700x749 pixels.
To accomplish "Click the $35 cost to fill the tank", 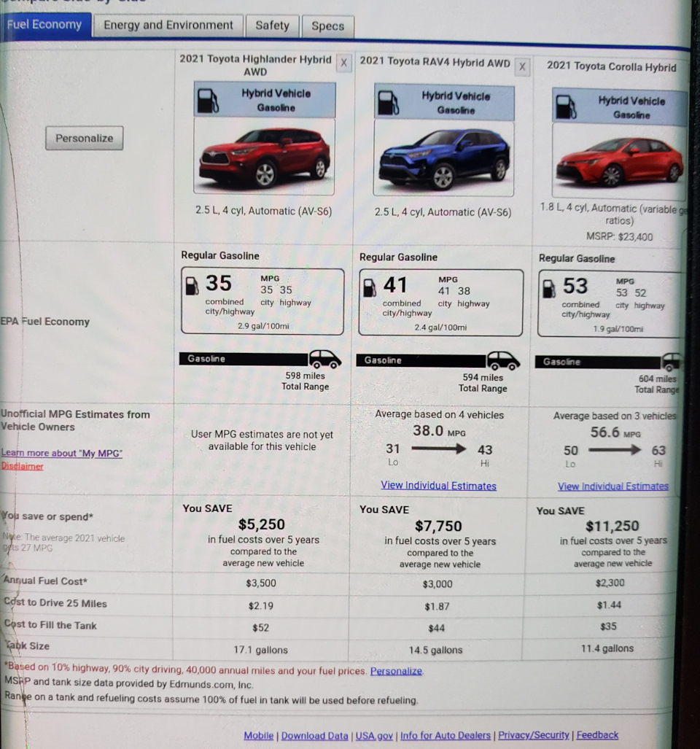I will tap(608, 626).
